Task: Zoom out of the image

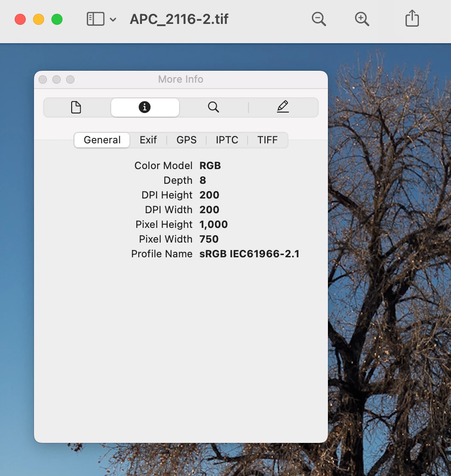Action: click(319, 19)
